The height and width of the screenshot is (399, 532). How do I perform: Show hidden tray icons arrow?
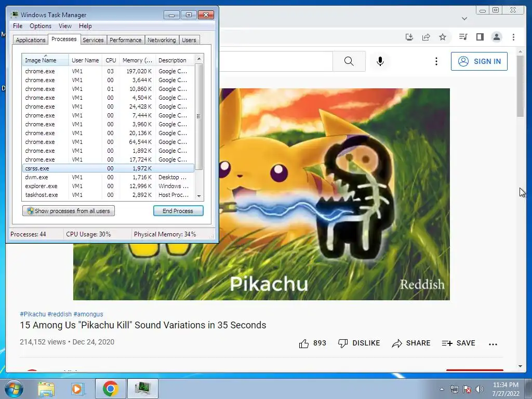tap(442, 389)
